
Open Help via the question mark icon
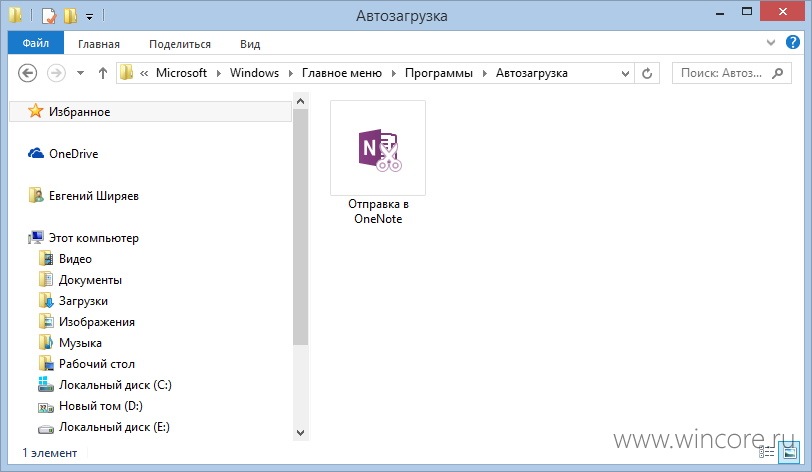tap(792, 42)
